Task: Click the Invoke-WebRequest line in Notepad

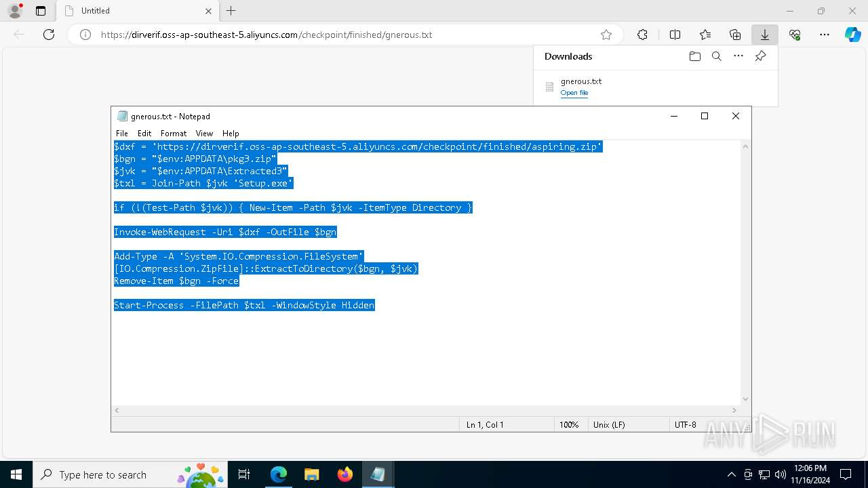Action: 225,232
